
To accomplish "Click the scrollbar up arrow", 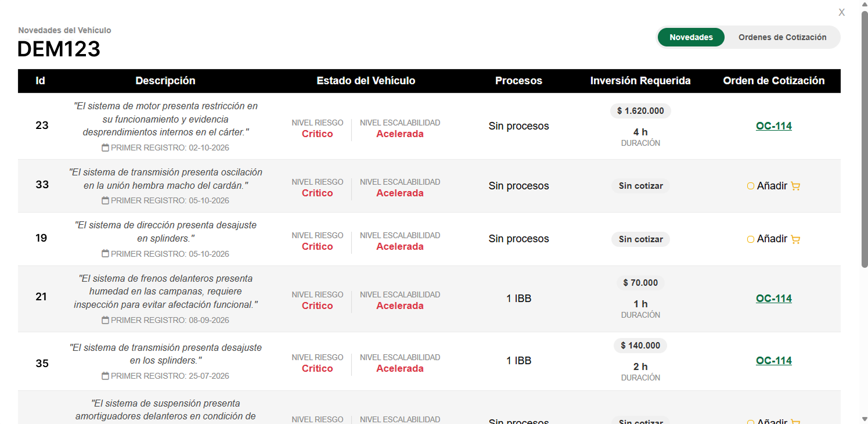I will tap(865, 5).
